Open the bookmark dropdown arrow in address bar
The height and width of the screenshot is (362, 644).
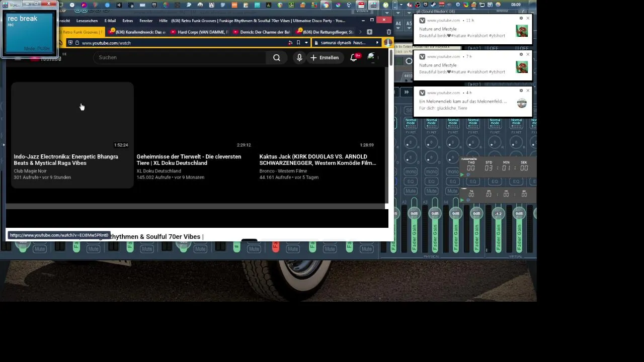(x=306, y=43)
